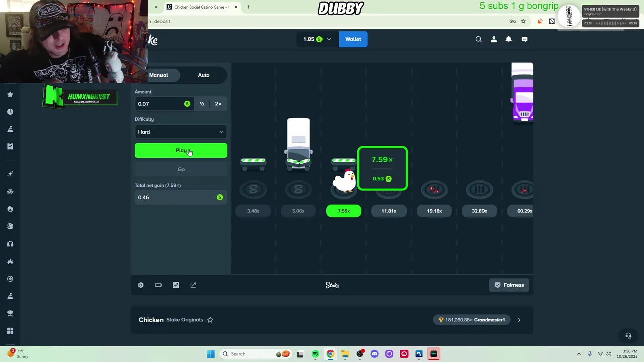Open File Explorer from taskbar
Image resolution: width=644 pixels, height=362 pixels.
[345, 354]
